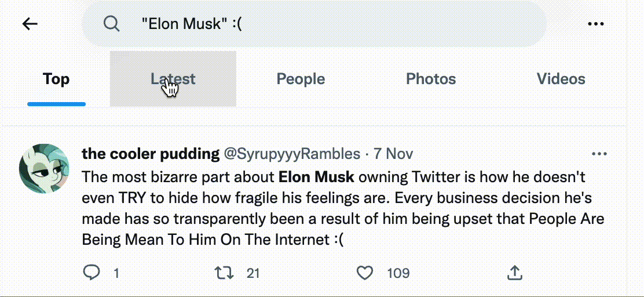Switch to the Top results tab

click(56, 79)
